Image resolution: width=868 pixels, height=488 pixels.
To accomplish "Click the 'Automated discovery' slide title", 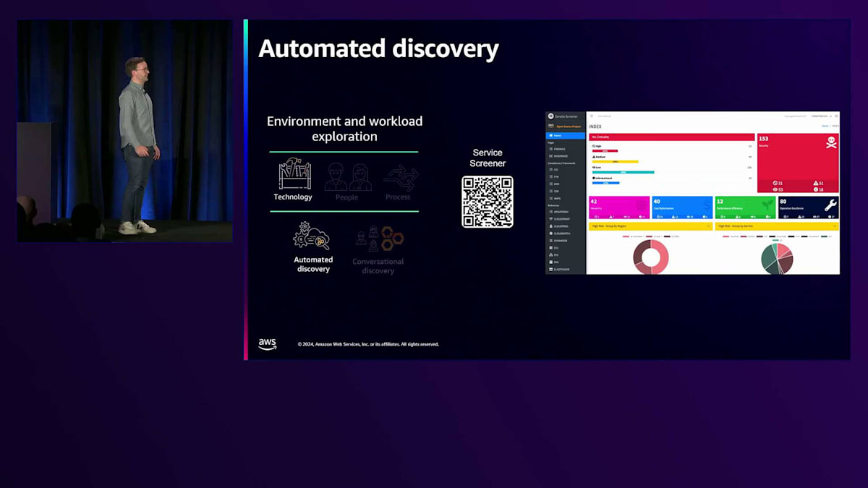I will (x=378, y=48).
